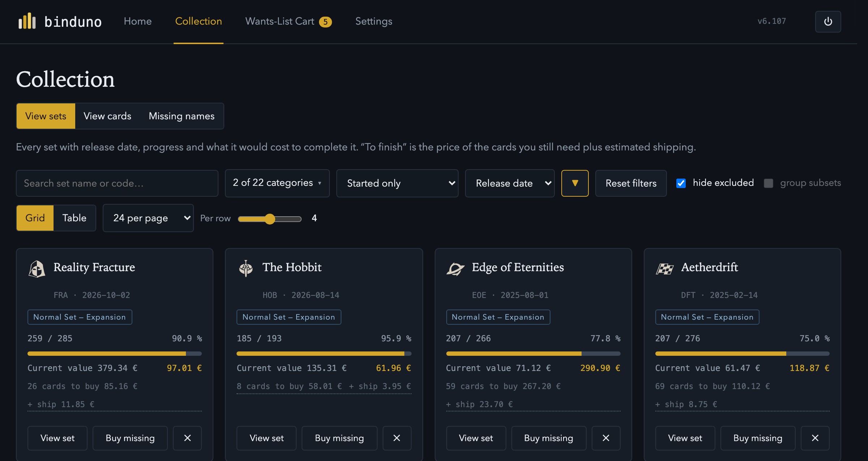This screenshot has height=461, width=868.
Task: Uncheck hide excluded checkbox
Action: click(x=681, y=183)
